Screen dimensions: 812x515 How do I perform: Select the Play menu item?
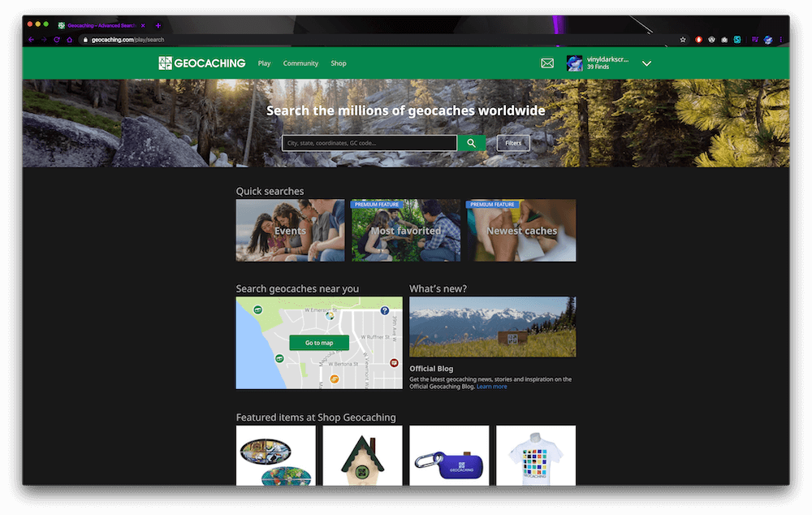(x=264, y=63)
